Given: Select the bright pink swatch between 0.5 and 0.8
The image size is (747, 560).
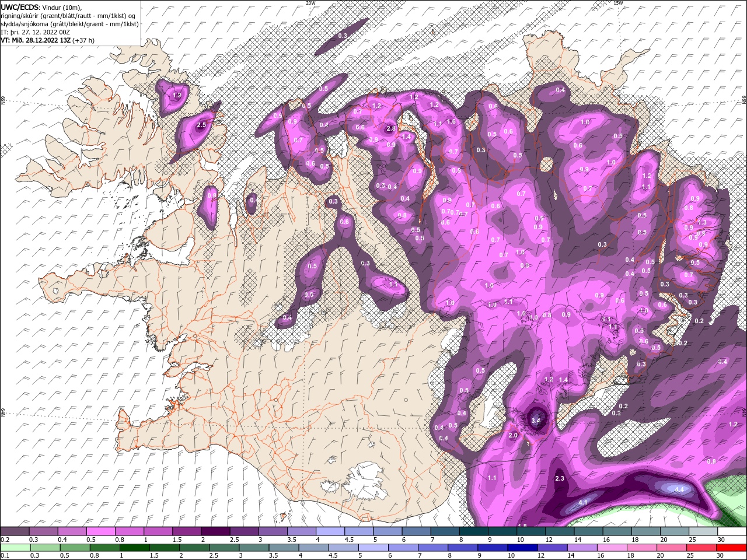Looking at the screenshot, I should [x=101, y=531].
